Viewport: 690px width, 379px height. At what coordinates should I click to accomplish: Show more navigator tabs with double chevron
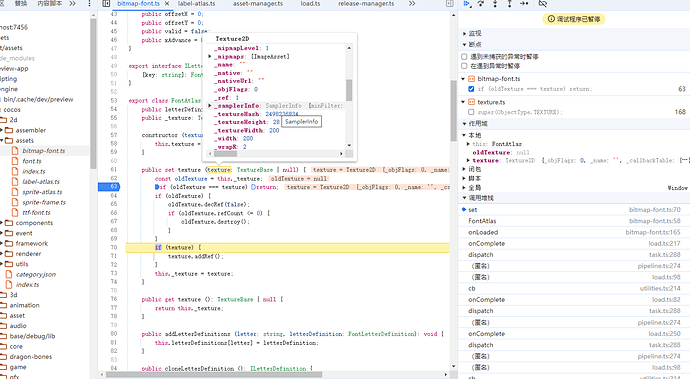72,4
